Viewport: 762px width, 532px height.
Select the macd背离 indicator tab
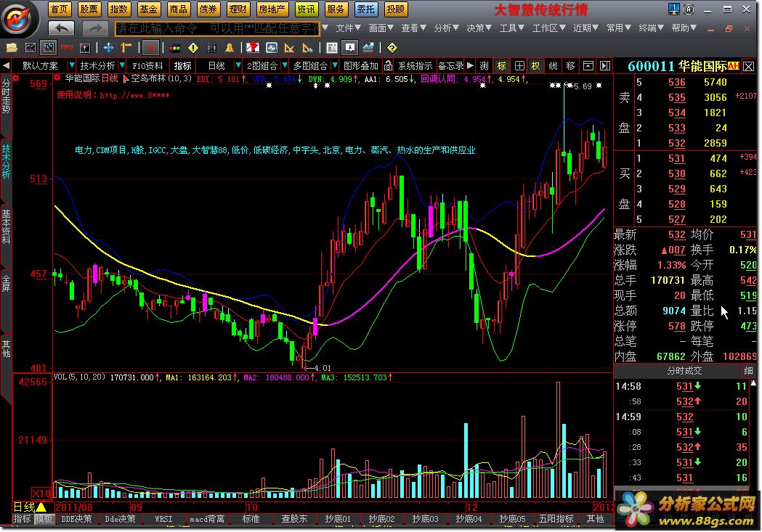[207, 519]
